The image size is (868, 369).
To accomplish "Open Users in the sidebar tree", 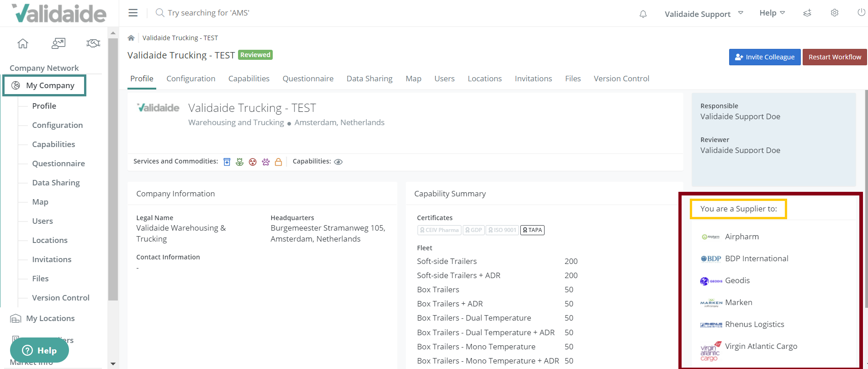I will 42,221.
